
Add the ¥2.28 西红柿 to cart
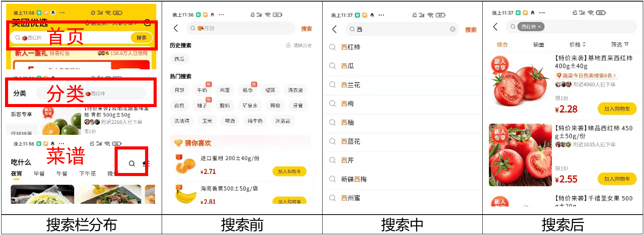617,109
